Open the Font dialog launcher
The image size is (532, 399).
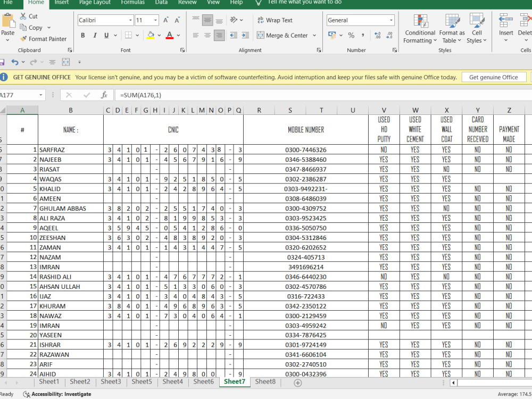(182, 50)
